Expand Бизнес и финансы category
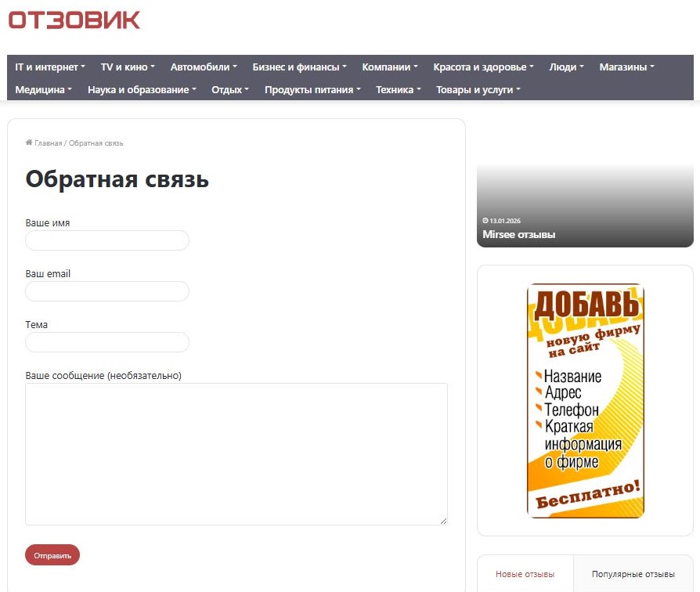Viewport: 700px width, 592px height. point(300,67)
